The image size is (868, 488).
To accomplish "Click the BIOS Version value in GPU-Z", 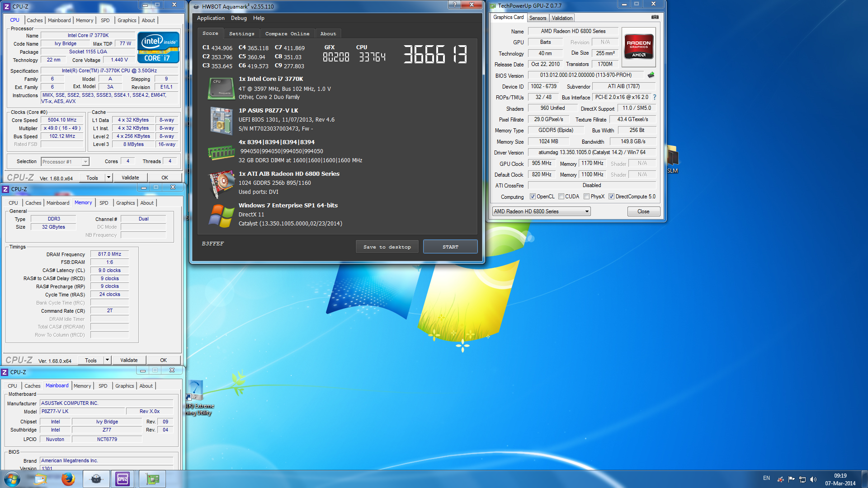I will click(586, 75).
